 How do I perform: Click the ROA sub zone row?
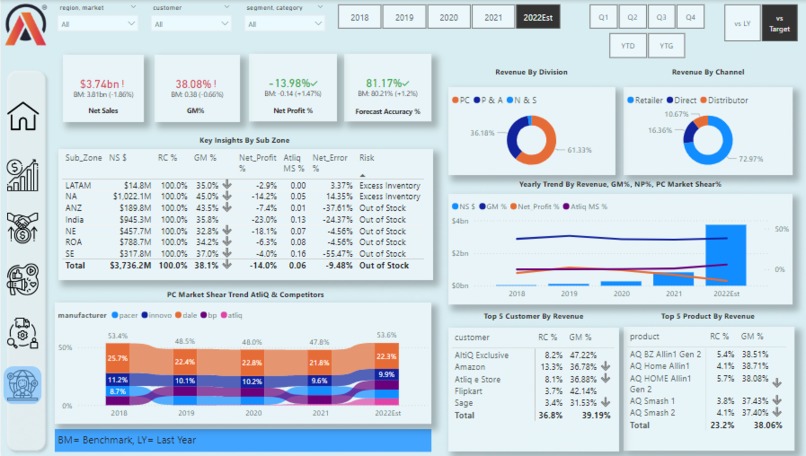243,242
